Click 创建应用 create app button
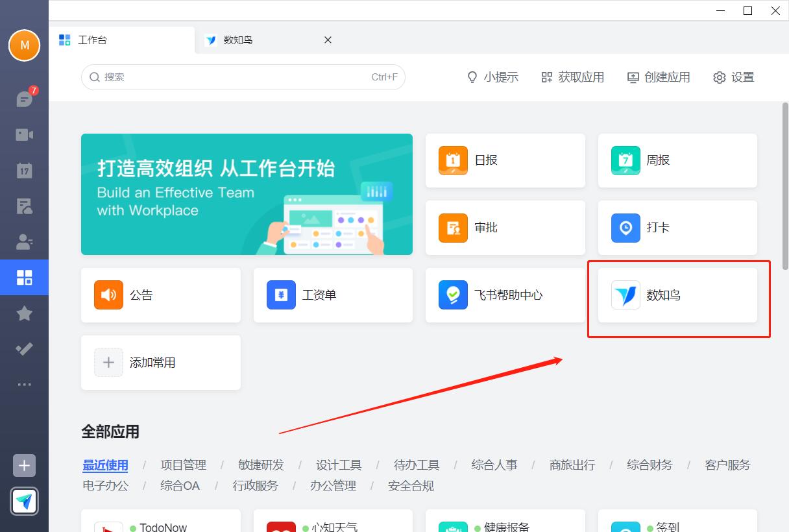Screen dimensions: 789x532 tap(659, 77)
